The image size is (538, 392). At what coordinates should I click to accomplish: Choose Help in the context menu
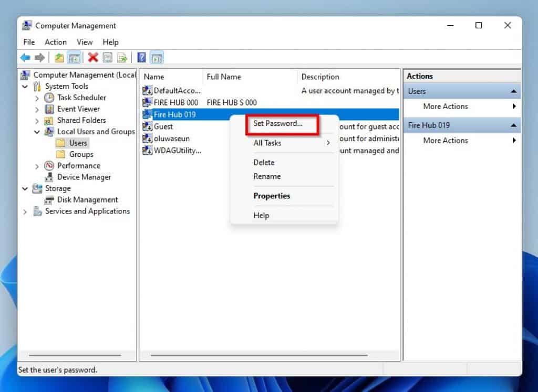click(261, 215)
